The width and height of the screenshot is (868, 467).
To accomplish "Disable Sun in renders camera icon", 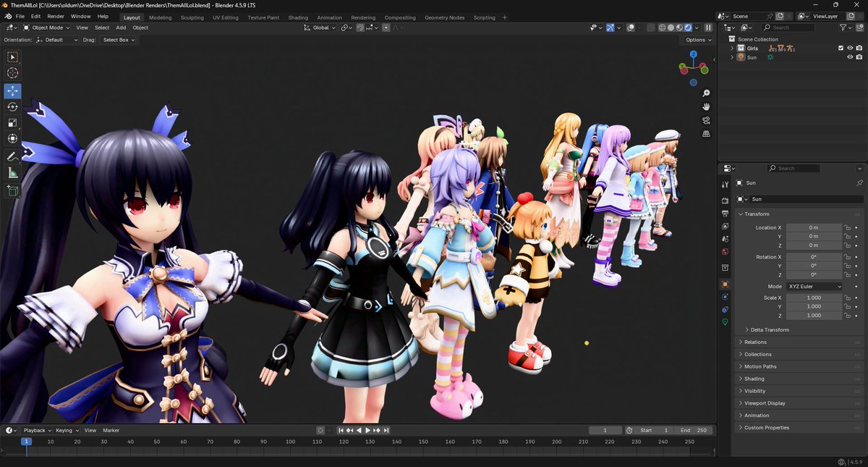I will (x=859, y=57).
